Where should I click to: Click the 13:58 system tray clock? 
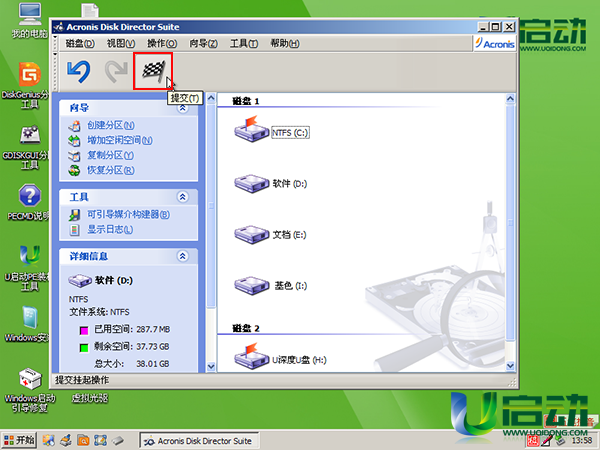coord(582,440)
